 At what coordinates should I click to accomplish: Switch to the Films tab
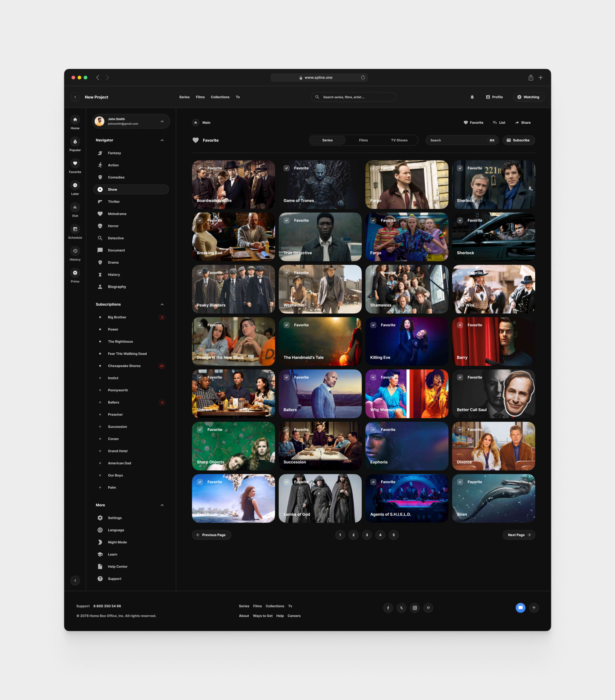click(363, 140)
